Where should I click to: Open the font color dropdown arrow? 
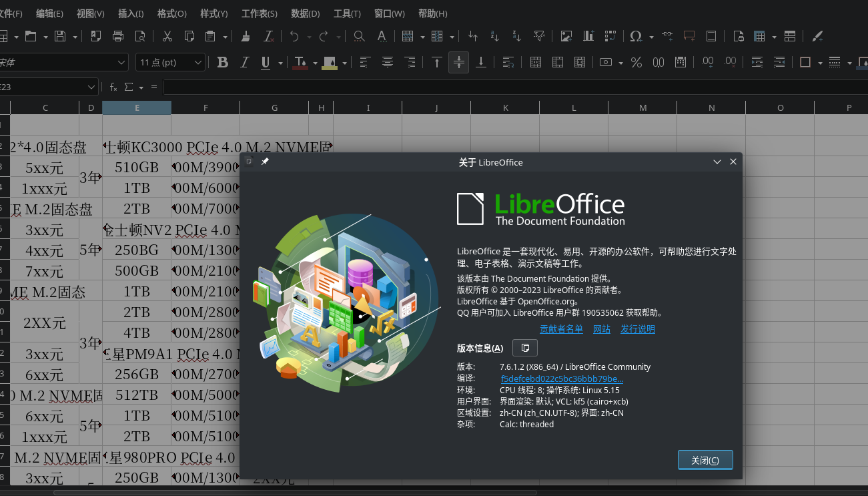coord(314,62)
